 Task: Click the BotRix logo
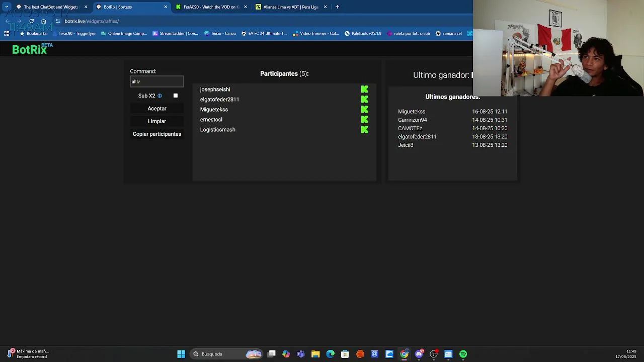32,49
